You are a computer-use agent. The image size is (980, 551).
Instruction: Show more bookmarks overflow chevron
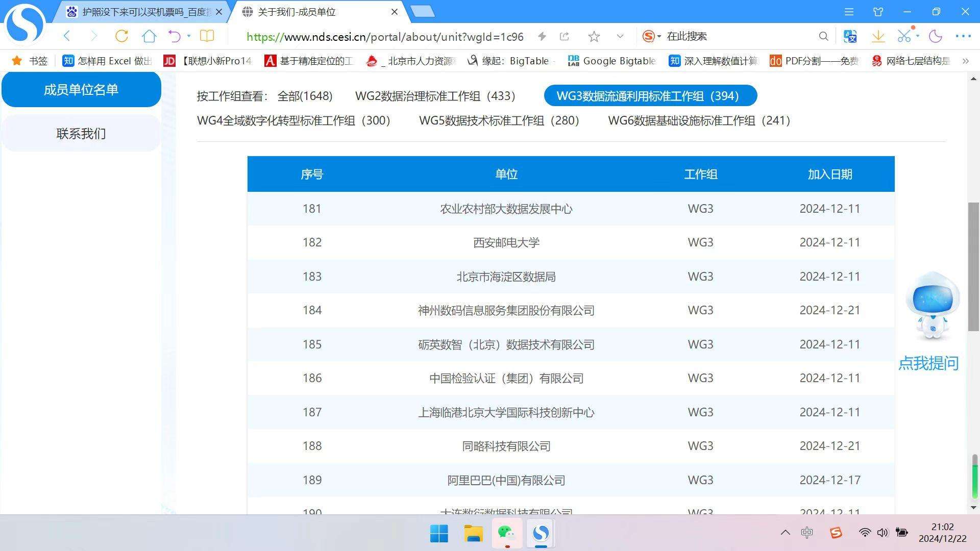click(x=965, y=61)
